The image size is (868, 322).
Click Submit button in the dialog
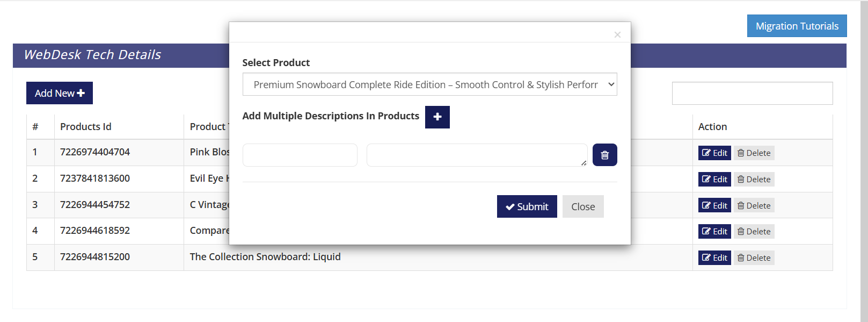[x=527, y=206]
